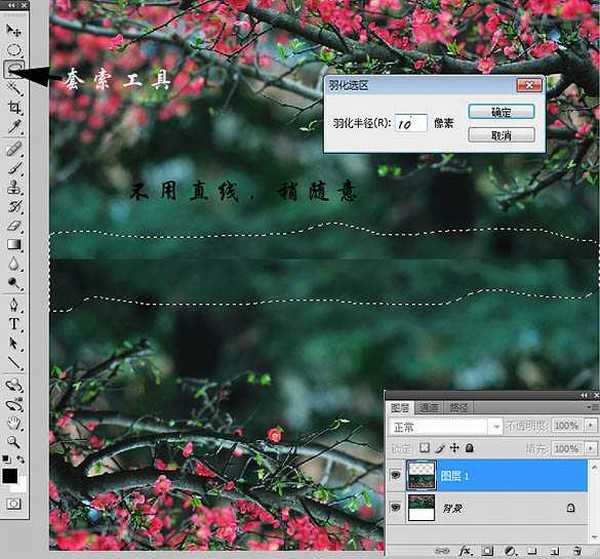Toggle lock transparent pixels in the Layers panel

424,448
